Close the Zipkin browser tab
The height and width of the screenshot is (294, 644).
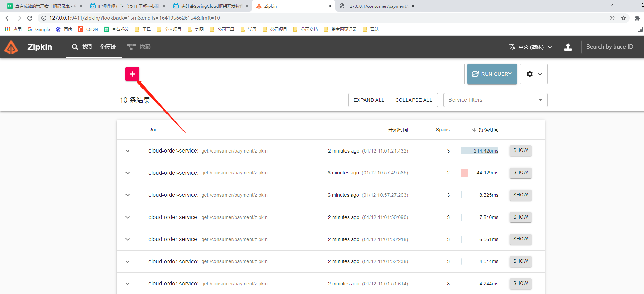click(330, 6)
